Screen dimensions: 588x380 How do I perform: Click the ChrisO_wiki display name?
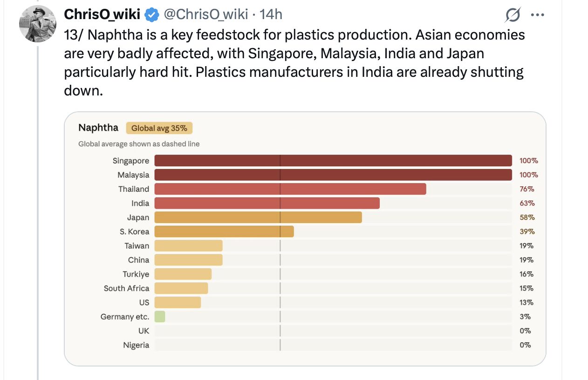[x=102, y=14]
